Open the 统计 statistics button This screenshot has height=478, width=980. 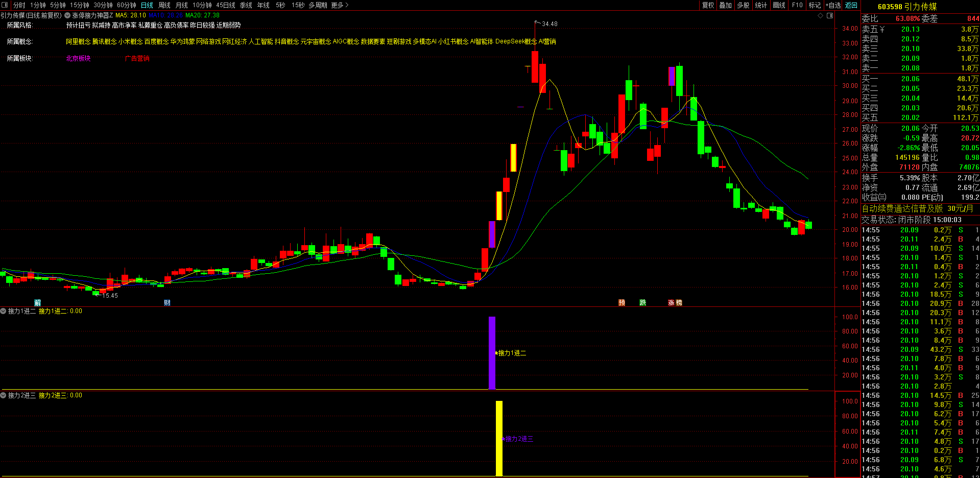[x=761, y=5]
